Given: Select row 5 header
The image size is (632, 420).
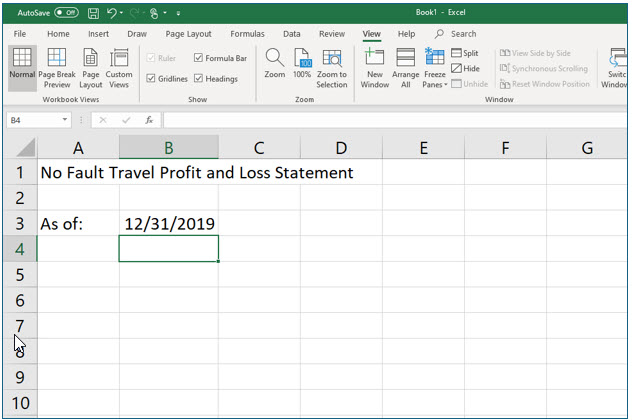Looking at the screenshot, I should click(x=20, y=275).
